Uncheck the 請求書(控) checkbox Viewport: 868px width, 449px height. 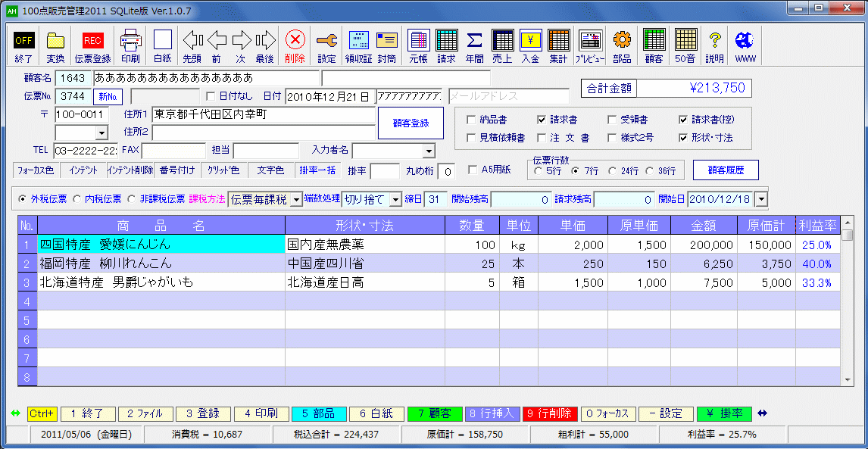click(683, 120)
